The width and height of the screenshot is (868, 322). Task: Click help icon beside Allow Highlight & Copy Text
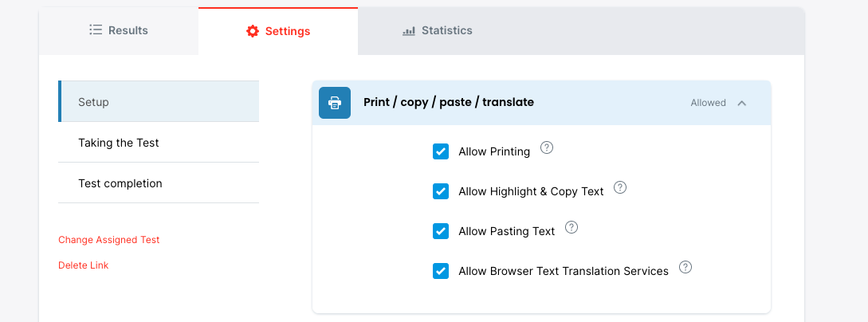coord(620,187)
